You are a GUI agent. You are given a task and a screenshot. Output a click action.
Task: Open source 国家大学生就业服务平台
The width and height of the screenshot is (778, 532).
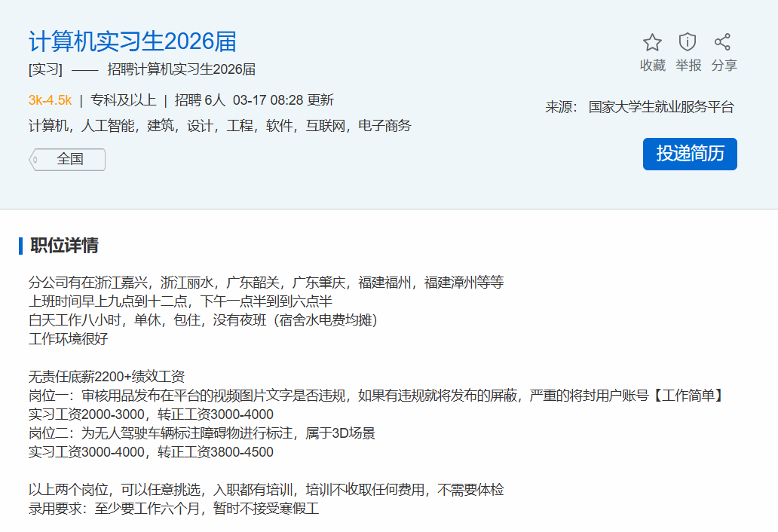(661, 107)
